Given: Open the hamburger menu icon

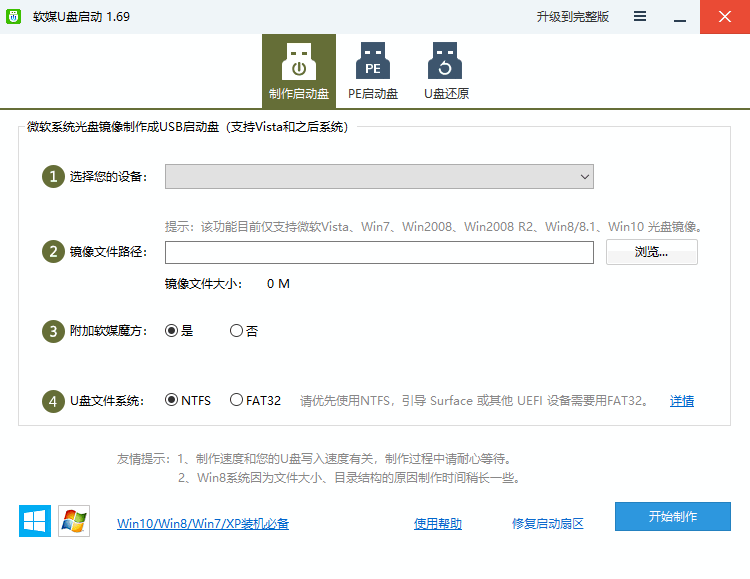Looking at the screenshot, I should click(x=640, y=16).
